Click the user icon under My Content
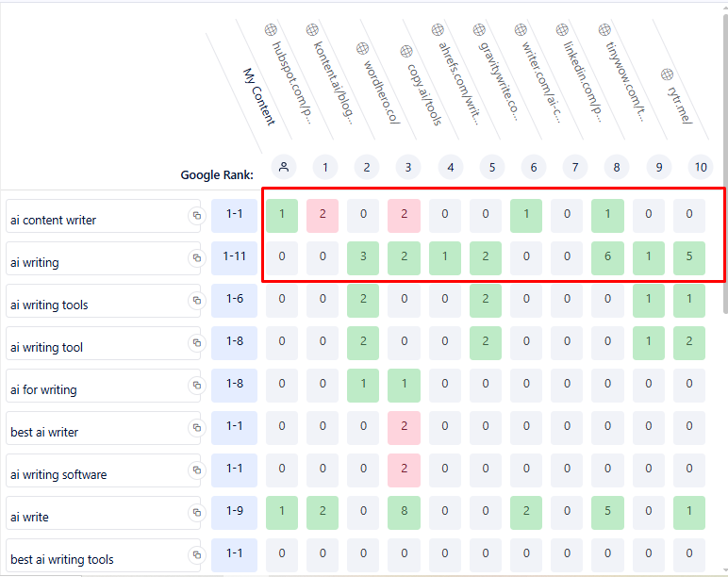 click(284, 167)
